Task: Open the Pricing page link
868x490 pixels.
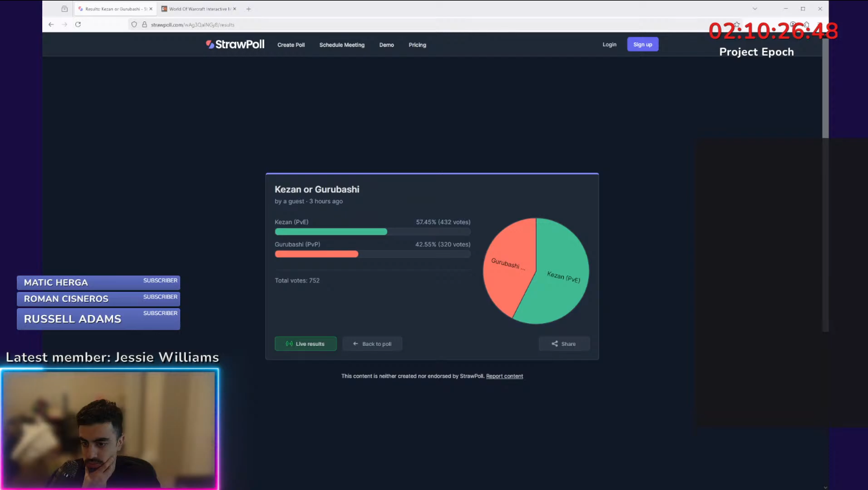Action: click(x=417, y=45)
